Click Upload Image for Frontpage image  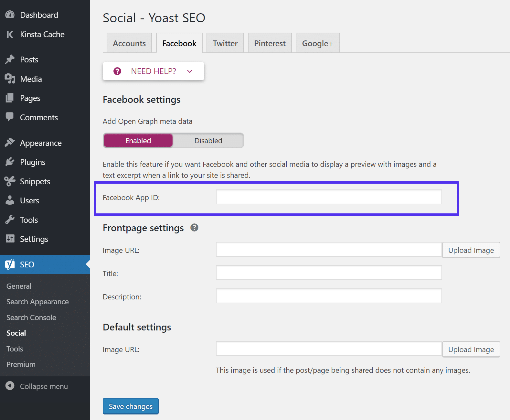click(x=471, y=250)
